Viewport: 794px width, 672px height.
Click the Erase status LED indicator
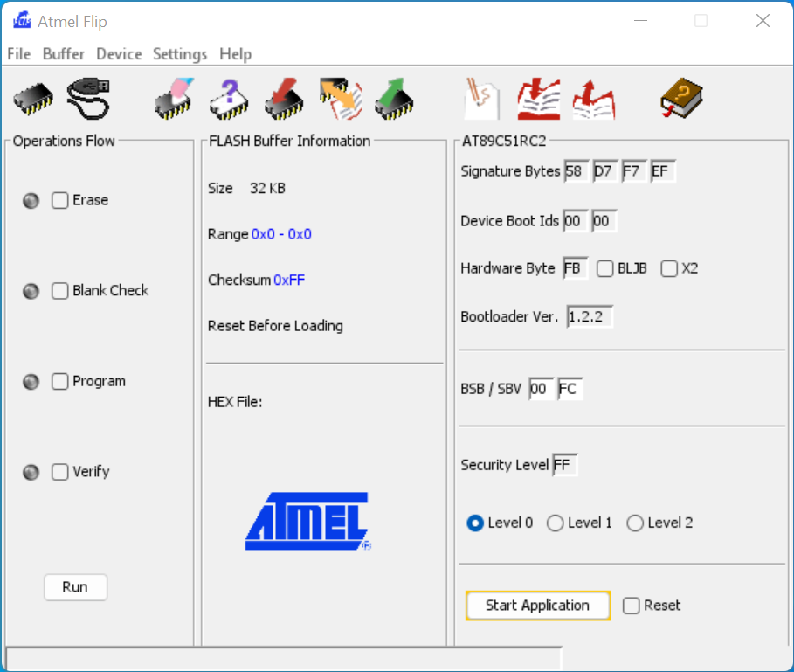click(x=31, y=200)
